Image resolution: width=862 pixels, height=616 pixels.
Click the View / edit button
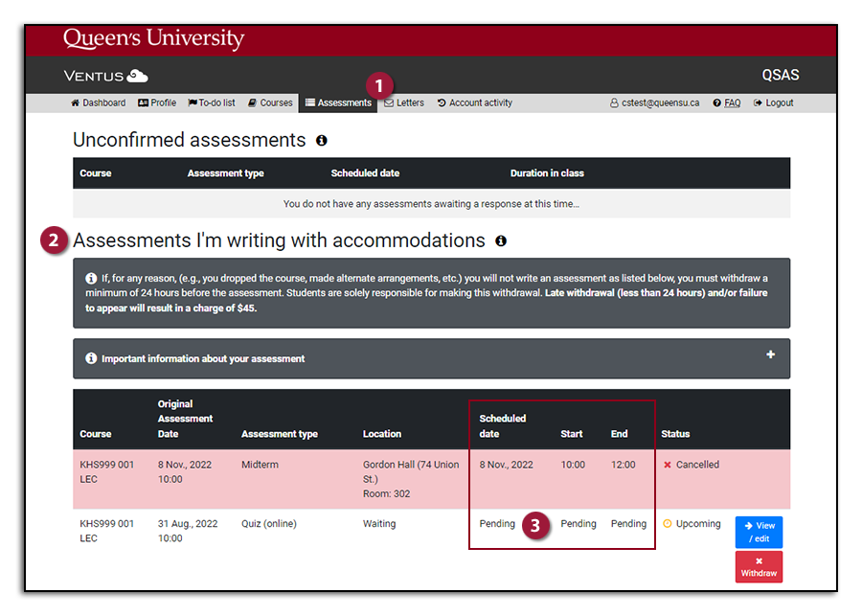coord(758,532)
